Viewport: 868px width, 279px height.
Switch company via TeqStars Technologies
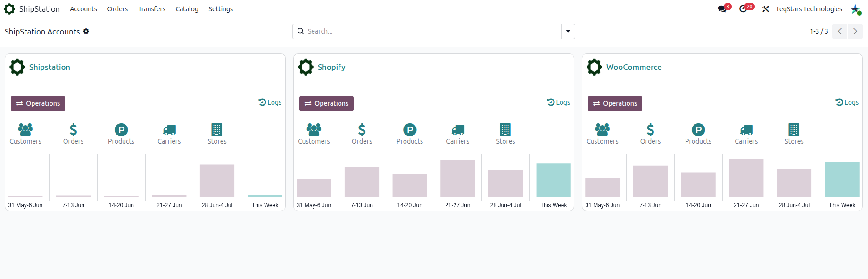(x=809, y=9)
